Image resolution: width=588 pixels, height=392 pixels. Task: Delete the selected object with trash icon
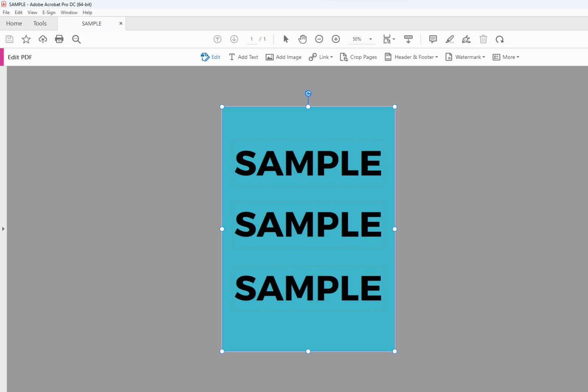[483, 39]
